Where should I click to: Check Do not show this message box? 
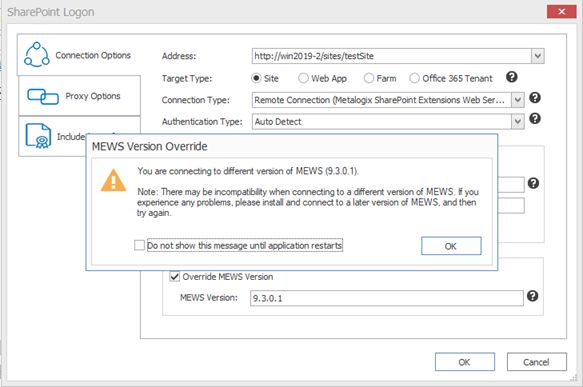point(139,245)
